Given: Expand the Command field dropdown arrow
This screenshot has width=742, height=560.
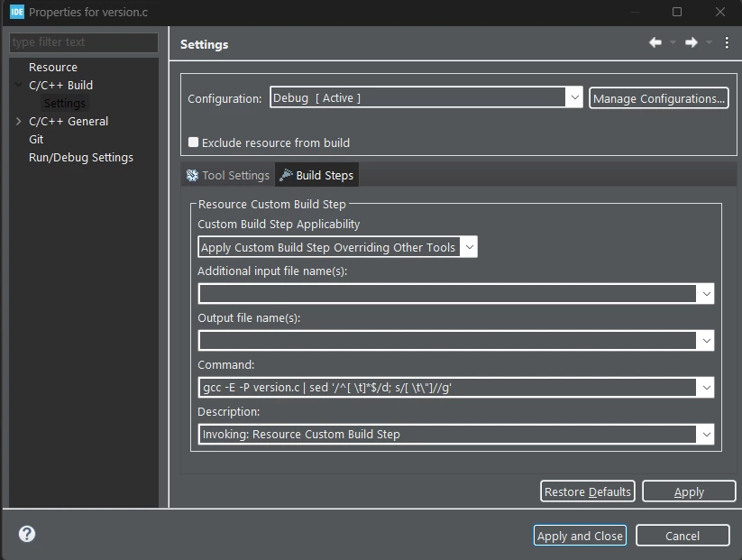Looking at the screenshot, I should click(706, 388).
